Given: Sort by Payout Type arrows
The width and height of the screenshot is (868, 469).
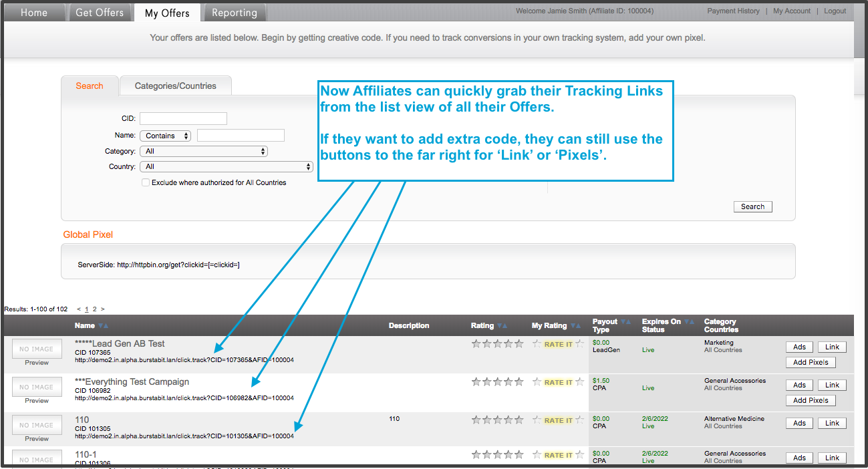Looking at the screenshot, I should coord(625,322).
